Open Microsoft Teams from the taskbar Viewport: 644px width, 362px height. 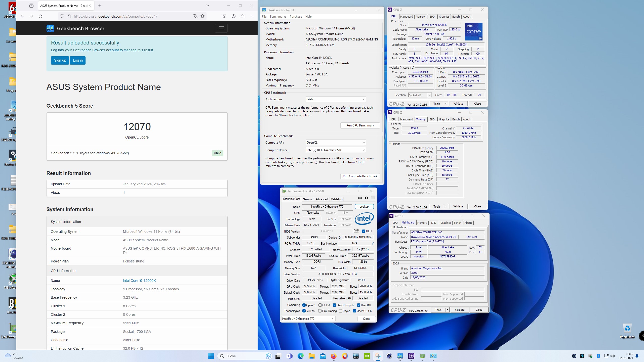coord(290,356)
